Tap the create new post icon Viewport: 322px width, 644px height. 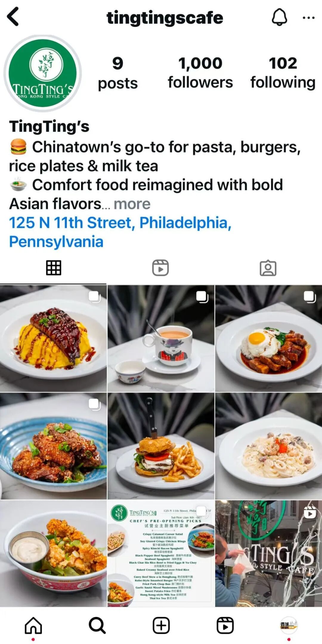(161, 625)
